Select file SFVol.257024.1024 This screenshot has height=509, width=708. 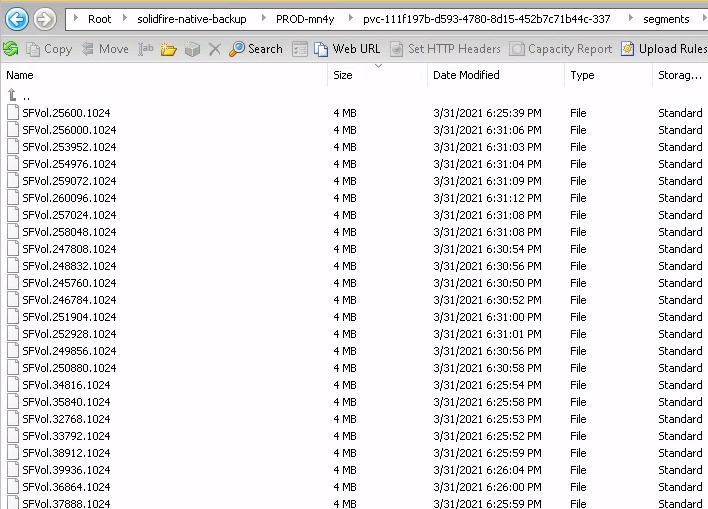[x=69, y=215]
